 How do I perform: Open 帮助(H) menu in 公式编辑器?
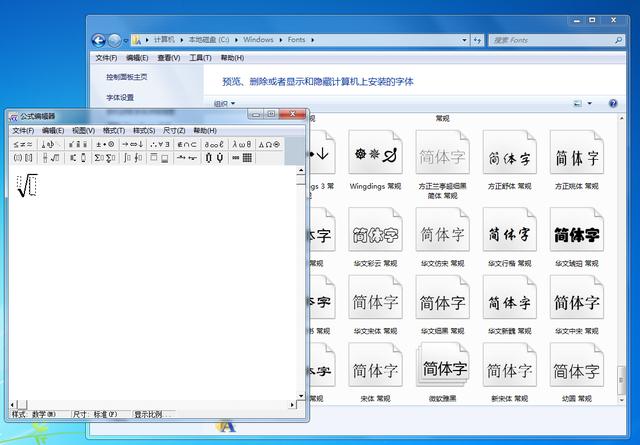point(205,131)
